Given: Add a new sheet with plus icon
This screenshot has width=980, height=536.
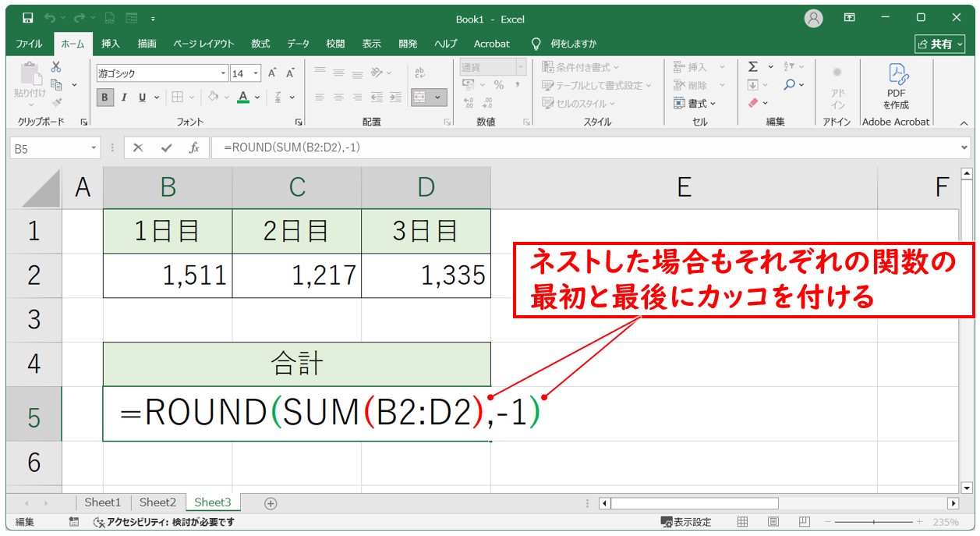Looking at the screenshot, I should 271,503.
